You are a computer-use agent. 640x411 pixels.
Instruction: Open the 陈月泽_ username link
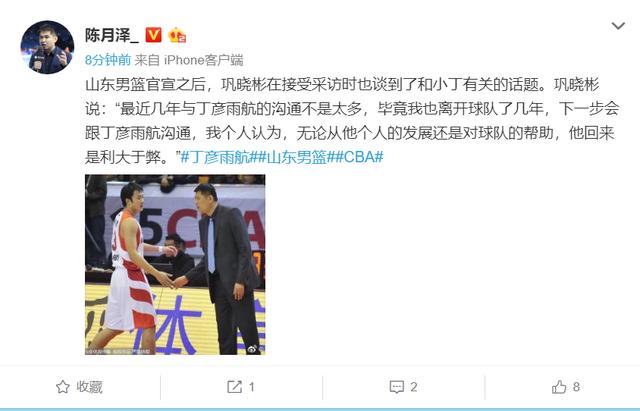(x=112, y=35)
